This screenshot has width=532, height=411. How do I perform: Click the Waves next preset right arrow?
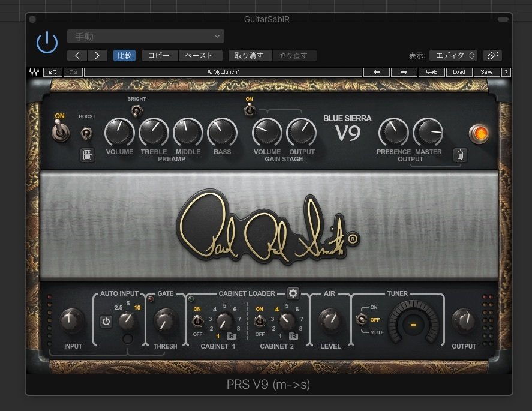pos(404,72)
